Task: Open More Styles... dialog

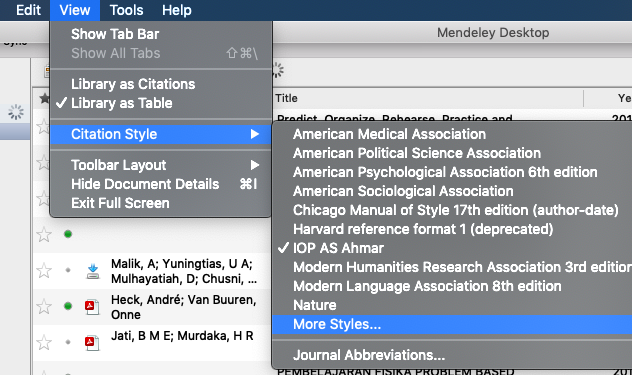Action: coord(452,324)
